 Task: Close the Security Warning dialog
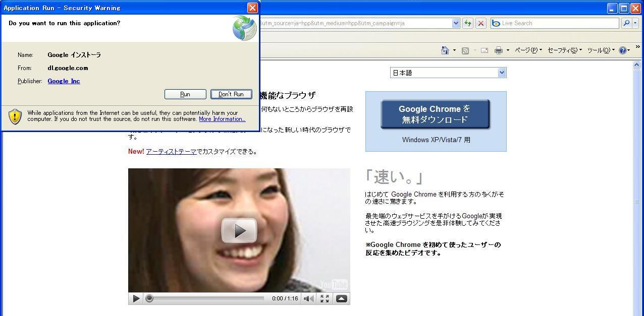pos(252,8)
